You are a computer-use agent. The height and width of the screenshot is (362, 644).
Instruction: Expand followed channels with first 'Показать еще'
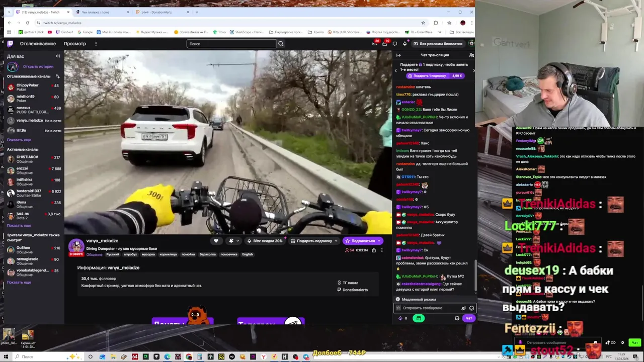pyautogui.click(x=19, y=140)
